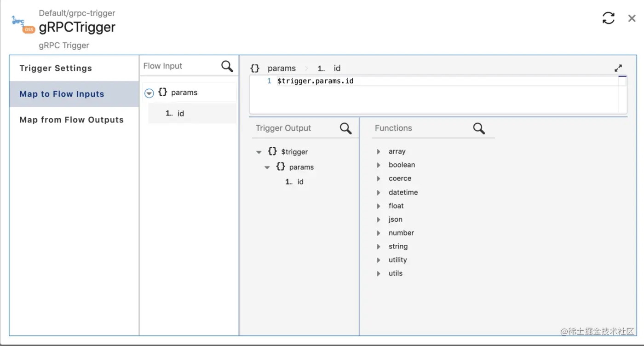
Task: Click the refresh sync icon
Action: click(608, 18)
